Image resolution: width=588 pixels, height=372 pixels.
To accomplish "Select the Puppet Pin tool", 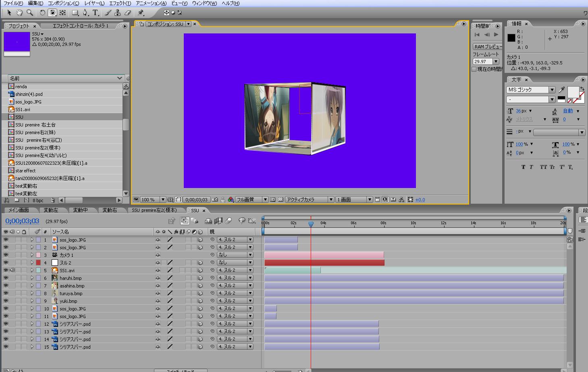I will point(141,13).
